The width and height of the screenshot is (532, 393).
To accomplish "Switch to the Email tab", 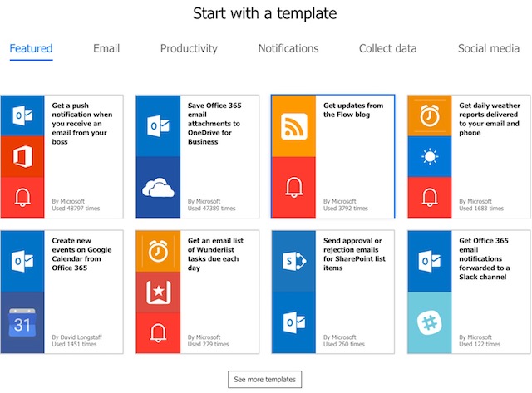I will click(x=106, y=48).
